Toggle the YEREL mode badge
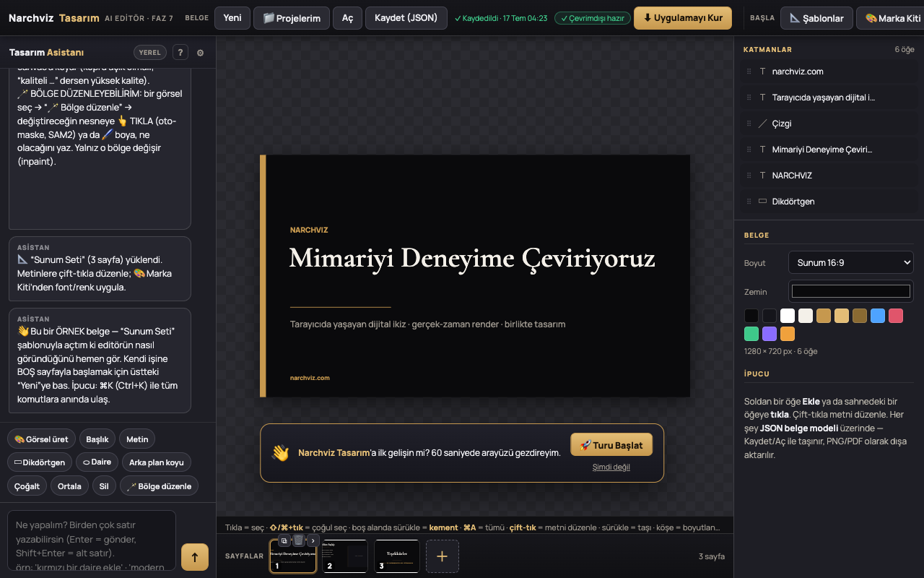 (x=150, y=52)
